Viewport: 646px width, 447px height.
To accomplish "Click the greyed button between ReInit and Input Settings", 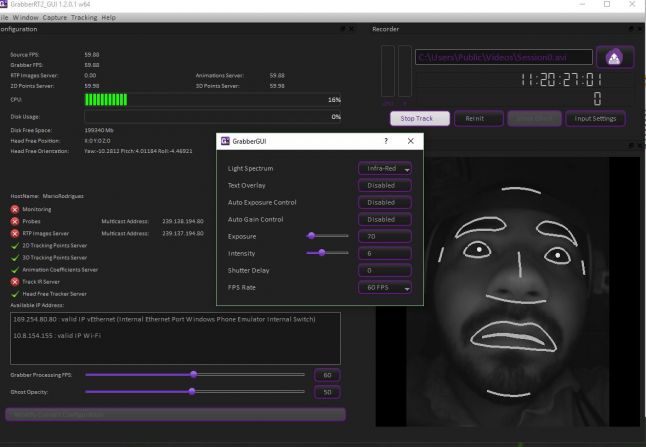I will coord(534,118).
